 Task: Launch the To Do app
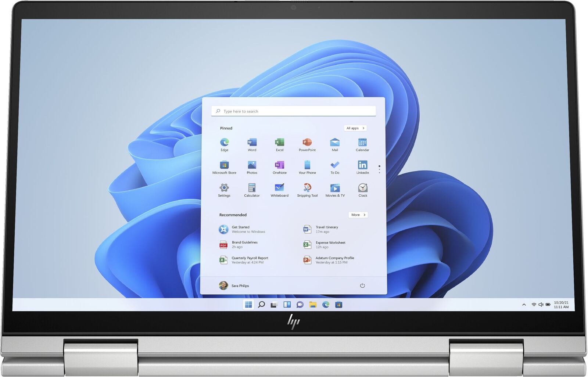coord(335,167)
